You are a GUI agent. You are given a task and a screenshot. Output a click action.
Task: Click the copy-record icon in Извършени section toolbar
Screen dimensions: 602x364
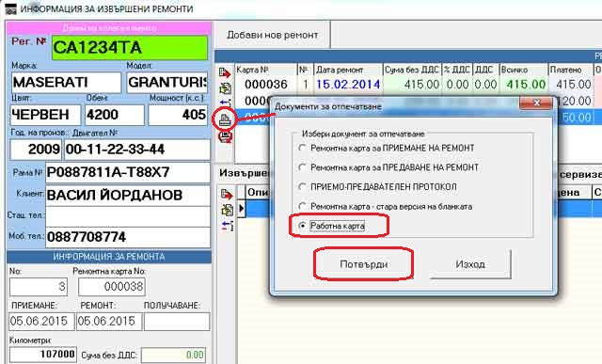228,210
